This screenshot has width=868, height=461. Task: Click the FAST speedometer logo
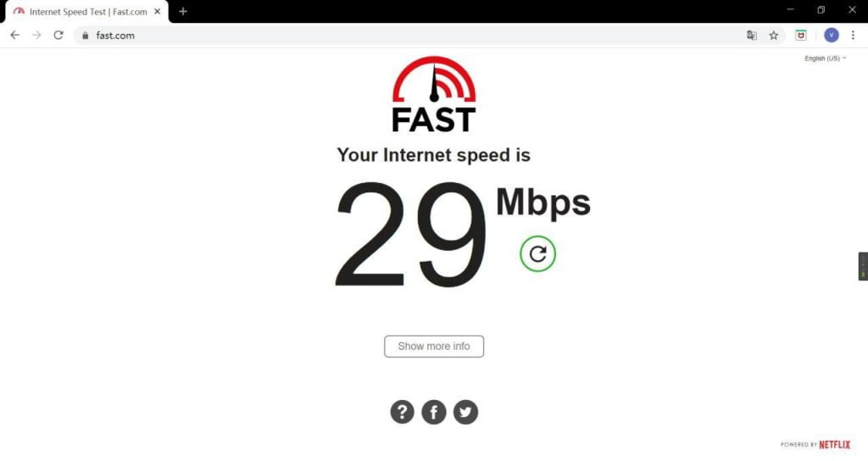pyautogui.click(x=434, y=94)
